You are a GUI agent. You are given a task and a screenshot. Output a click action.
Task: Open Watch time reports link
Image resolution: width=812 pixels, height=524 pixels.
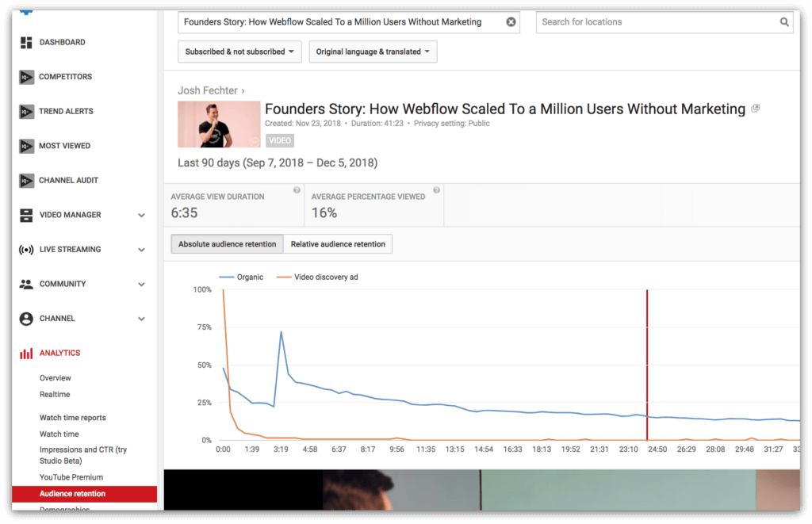(72, 418)
